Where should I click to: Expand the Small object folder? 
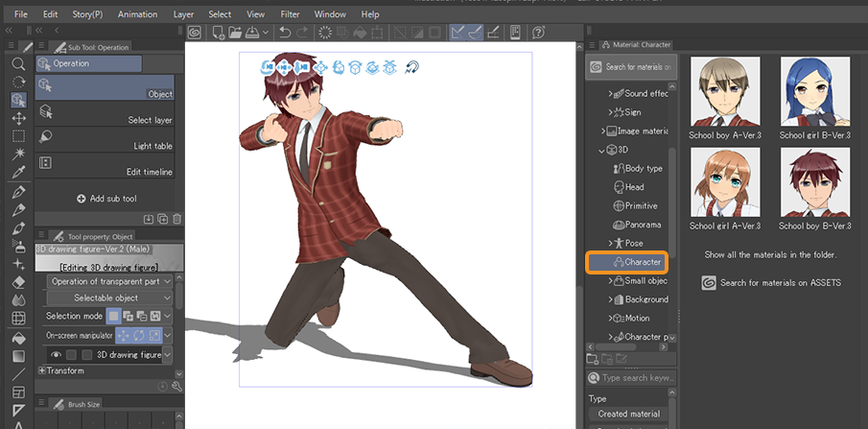pyautogui.click(x=611, y=281)
